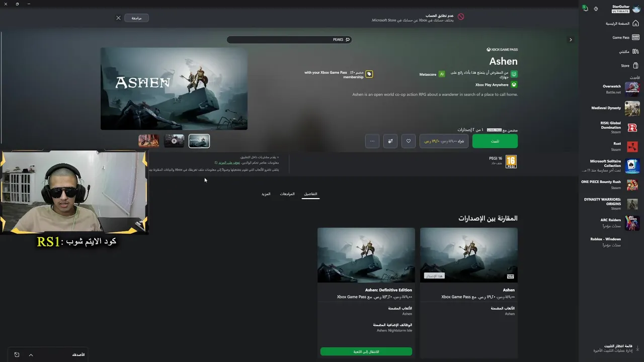The image size is (644, 362).
Task: Click the GAME PASS badge on Ashen card
Action: pos(510,277)
